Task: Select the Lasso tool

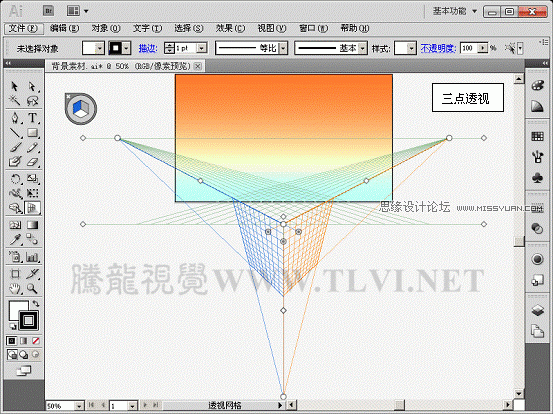Action: point(32,101)
